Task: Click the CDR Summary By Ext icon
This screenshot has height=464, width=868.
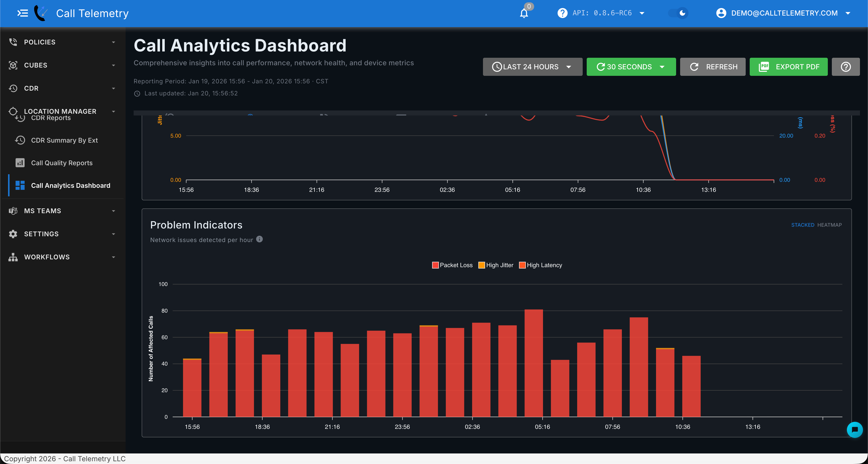Action: (x=20, y=140)
